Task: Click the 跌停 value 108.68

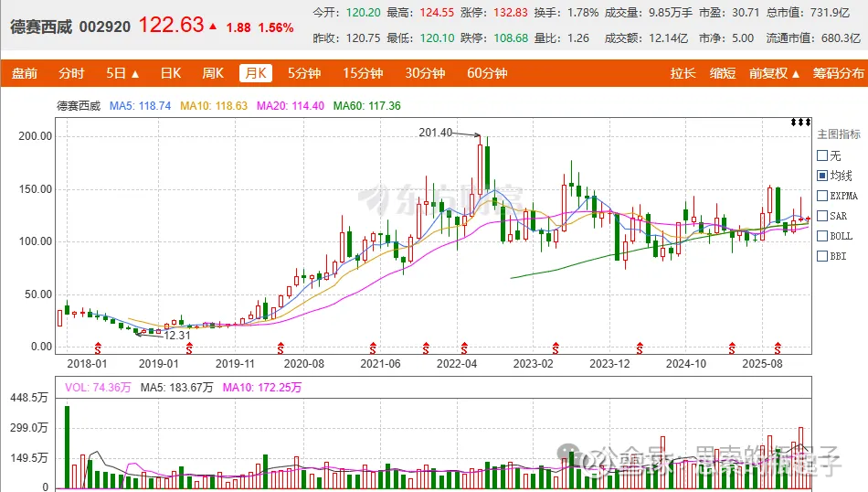Action: pos(511,38)
